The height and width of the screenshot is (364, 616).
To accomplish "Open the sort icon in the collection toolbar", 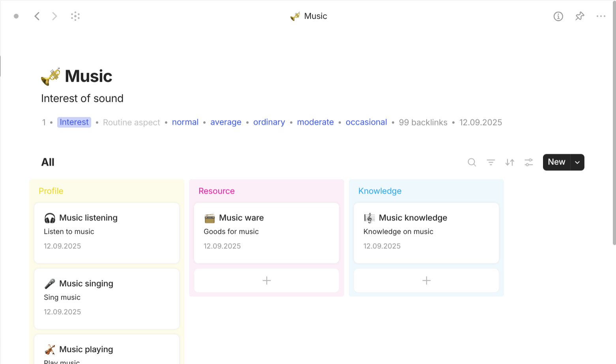I will [x=509, y=162].
